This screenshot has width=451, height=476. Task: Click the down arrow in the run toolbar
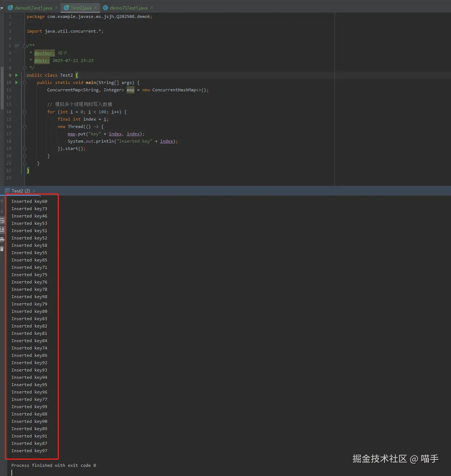2,211
